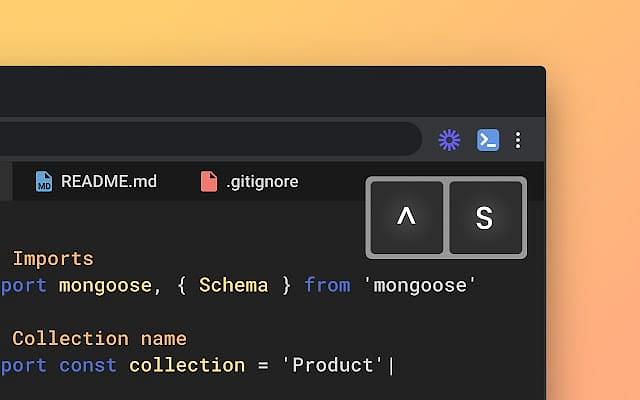Click the red .gitignore file icon
This screenshot has height=400, width=640.
[209, 181]
